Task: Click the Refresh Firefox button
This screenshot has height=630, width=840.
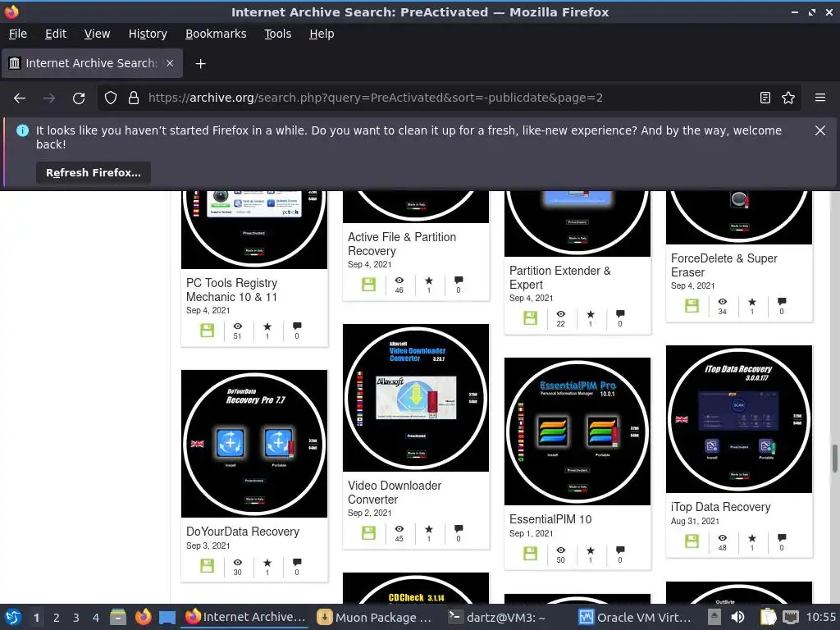Action: coord(94,172)
